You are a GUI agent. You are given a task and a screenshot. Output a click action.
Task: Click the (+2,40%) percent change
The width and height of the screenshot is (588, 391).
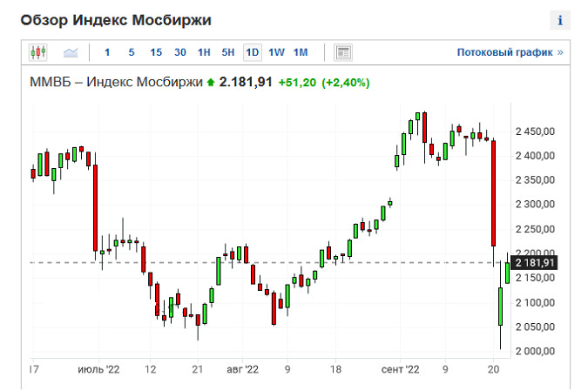346,83
